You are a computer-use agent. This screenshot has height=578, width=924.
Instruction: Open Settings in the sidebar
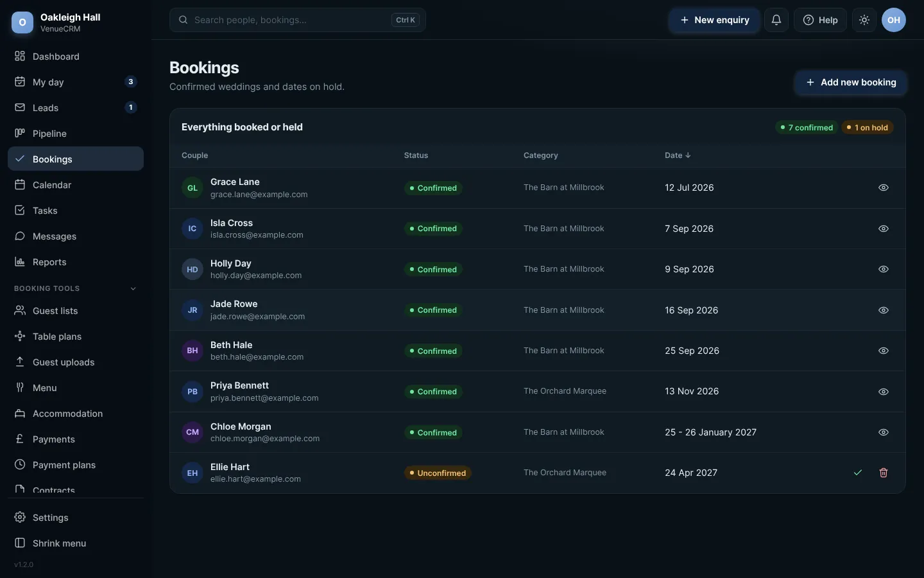click(x=76, y=518)
